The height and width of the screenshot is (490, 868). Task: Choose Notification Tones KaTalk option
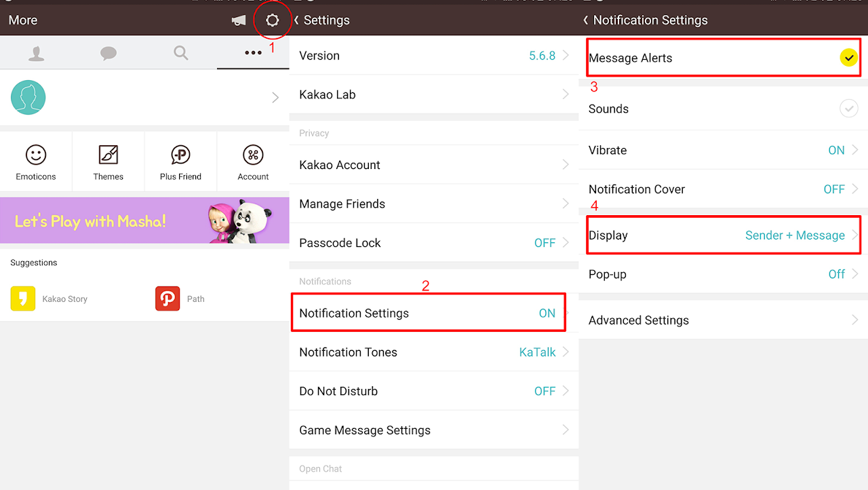[434, 352]
